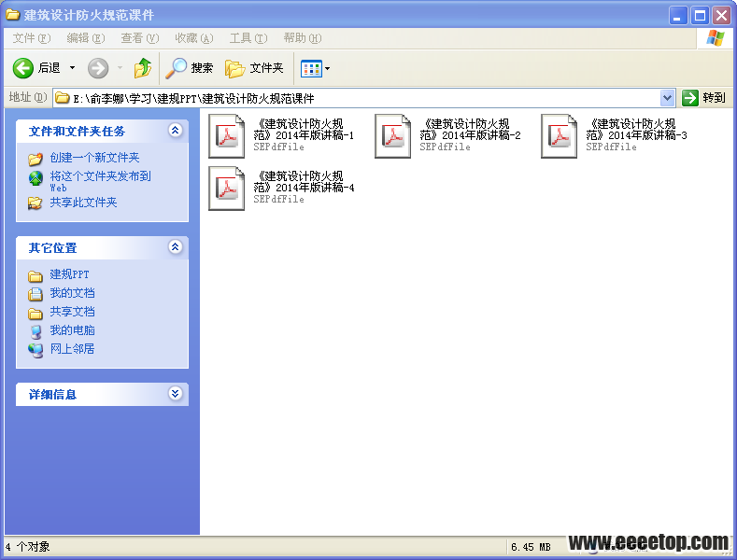Open 共享文档 link
The height and width of the screenshot is (560, 737).
coord(72,312)
